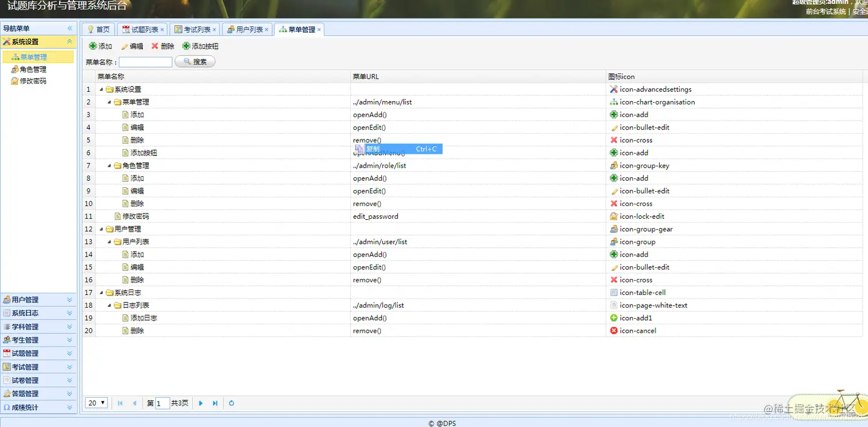Screen dimensions: 868x427
Task: Click the icon-page-white-text icon in row 18
Action: 614,305
